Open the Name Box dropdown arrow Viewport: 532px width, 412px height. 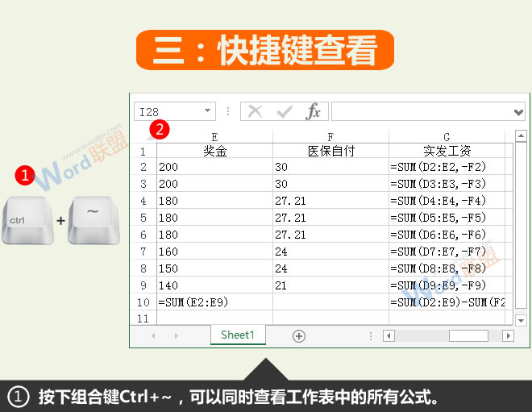coord(208,112)
